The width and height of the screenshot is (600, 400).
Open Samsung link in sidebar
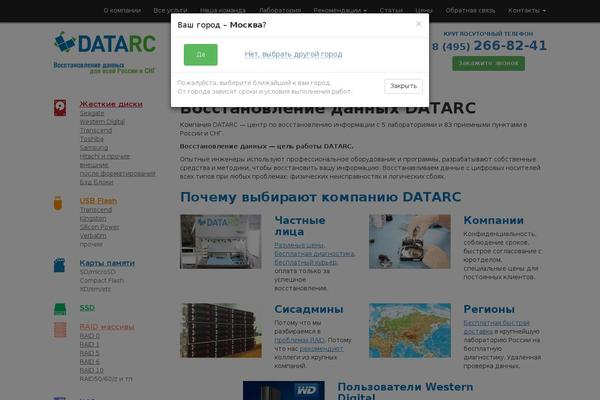pos(94,147)
